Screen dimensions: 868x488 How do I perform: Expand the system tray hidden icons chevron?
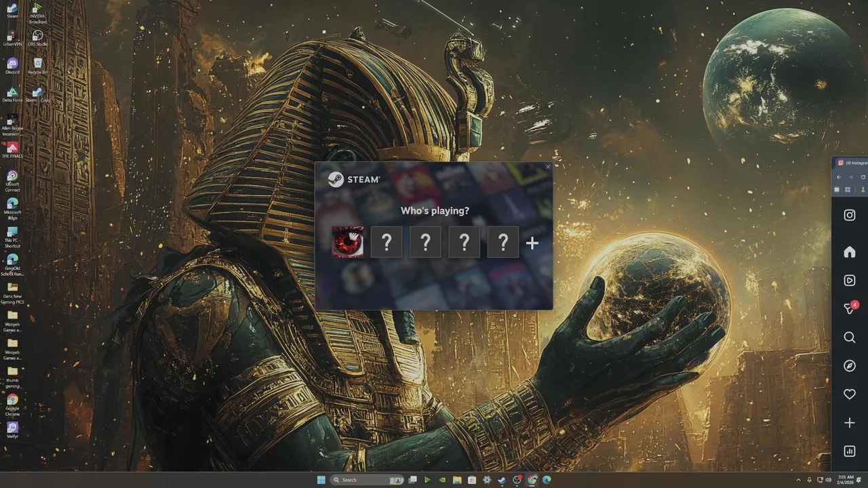pyautogui.click(x=799, y=480)
